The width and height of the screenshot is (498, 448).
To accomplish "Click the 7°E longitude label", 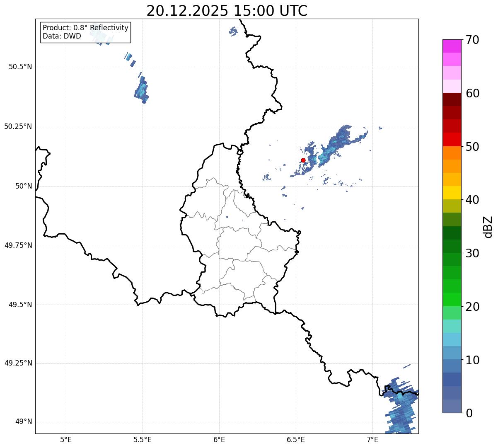I will pyautogui.click(x=372, y=439).
